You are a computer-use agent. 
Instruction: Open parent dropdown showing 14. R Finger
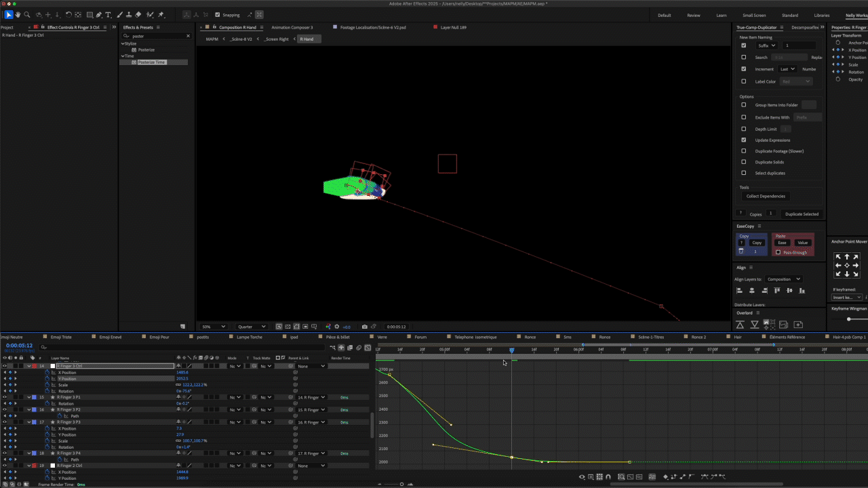[311, 397]
